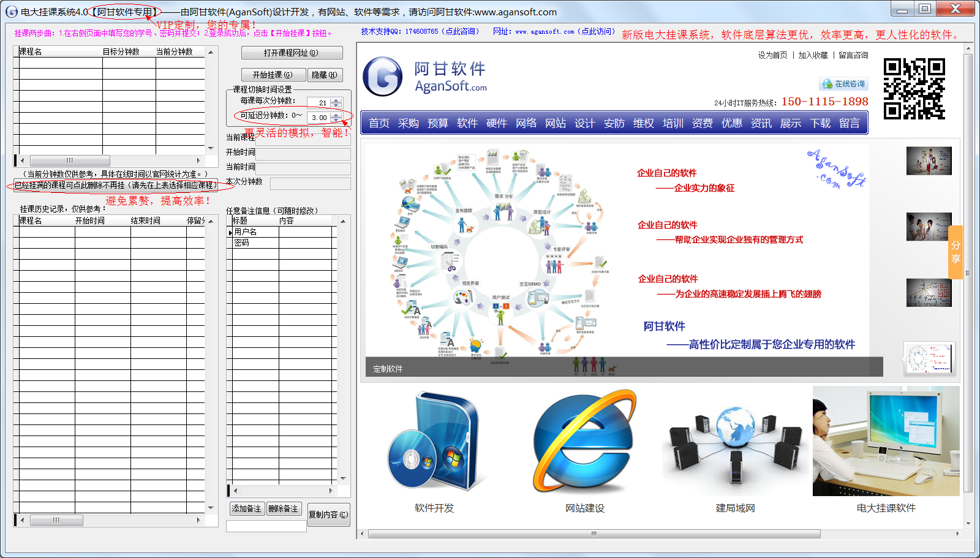Screen dimensions: 980x558
Task: Click the 电大挂课软件 photo icon
Action: [x=886, y=441]
